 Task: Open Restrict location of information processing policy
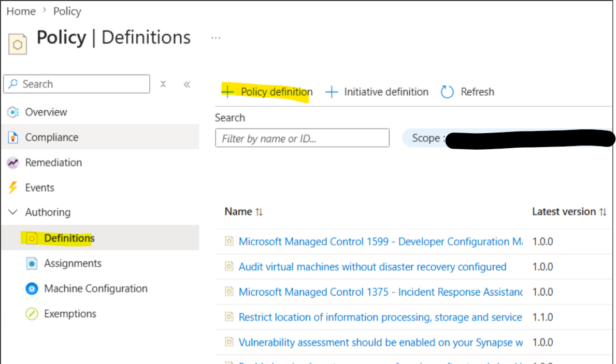(x=380, y=317)
